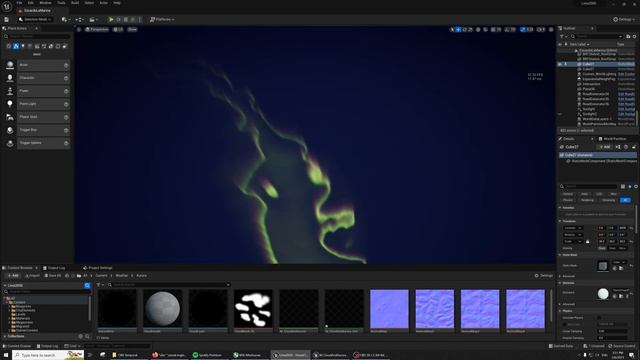Collapse the Materials section in Details

point(560,283)
